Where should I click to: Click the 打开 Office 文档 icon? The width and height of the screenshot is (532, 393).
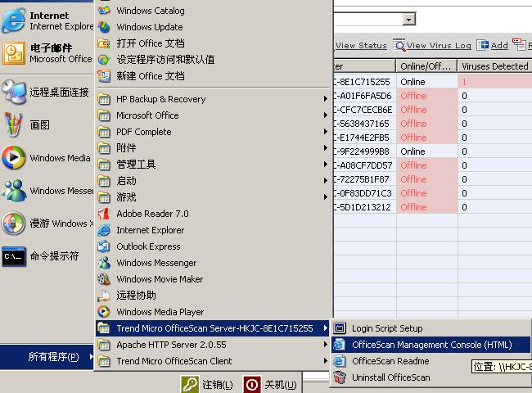(x=104, y=43)
